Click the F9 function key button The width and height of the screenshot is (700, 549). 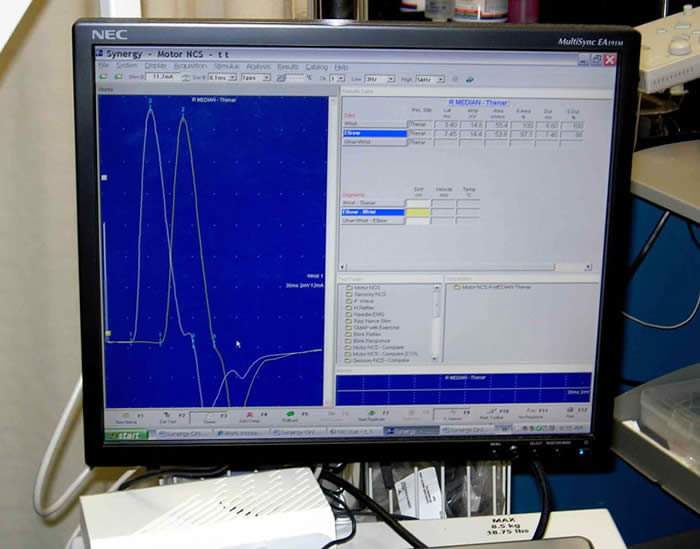pyautogui.click(x=452, y=415)
